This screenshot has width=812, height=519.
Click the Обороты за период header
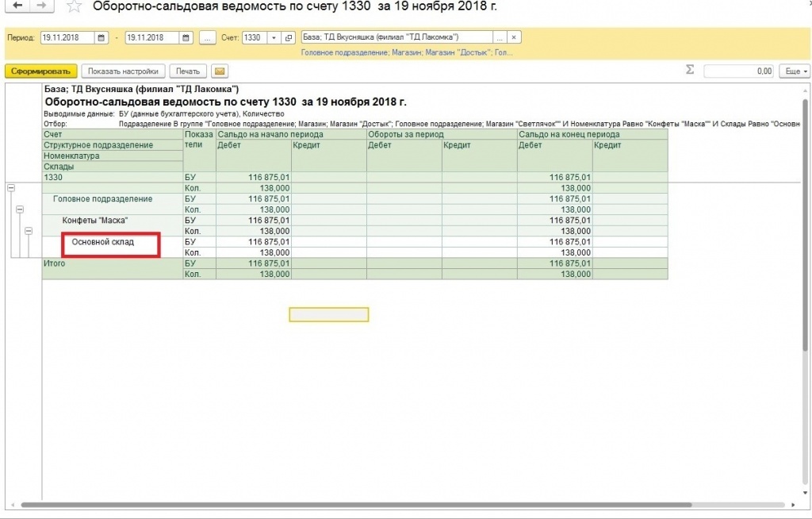[442, 134]
